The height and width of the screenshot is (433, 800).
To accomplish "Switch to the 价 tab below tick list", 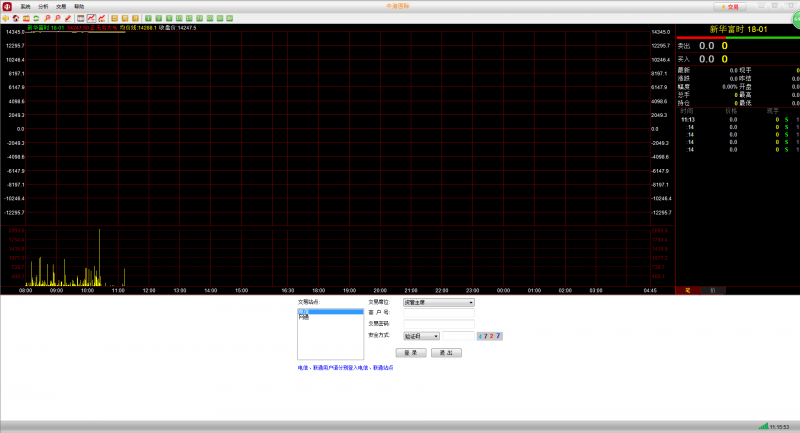I will coord(713,290).
